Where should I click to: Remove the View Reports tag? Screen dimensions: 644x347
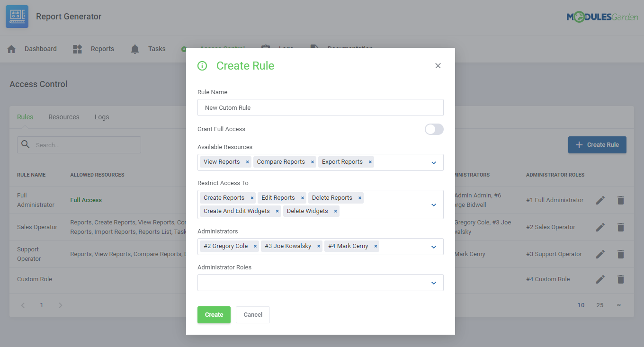pyautogui.click(x=247, y=162)
